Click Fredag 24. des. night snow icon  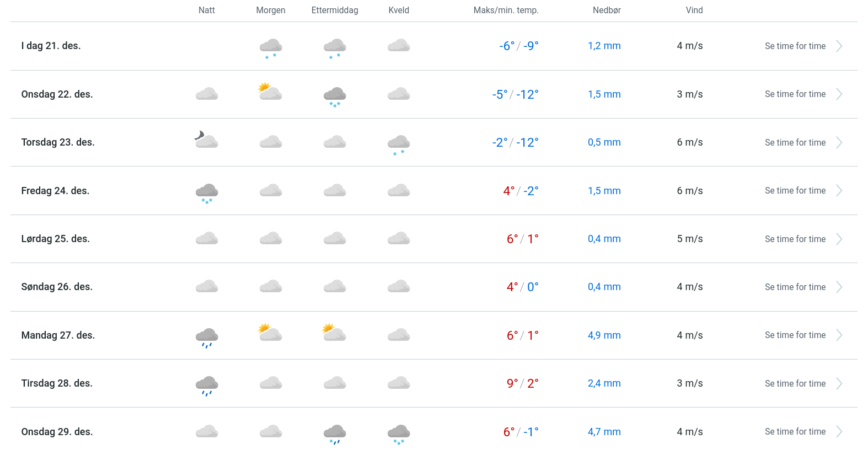click(207, 192)
